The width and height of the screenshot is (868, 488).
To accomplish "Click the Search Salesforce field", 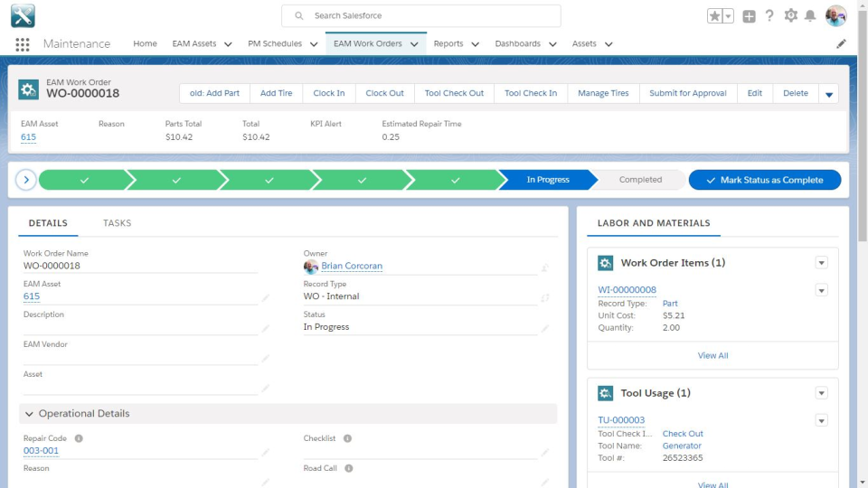I will coord(421,16).
